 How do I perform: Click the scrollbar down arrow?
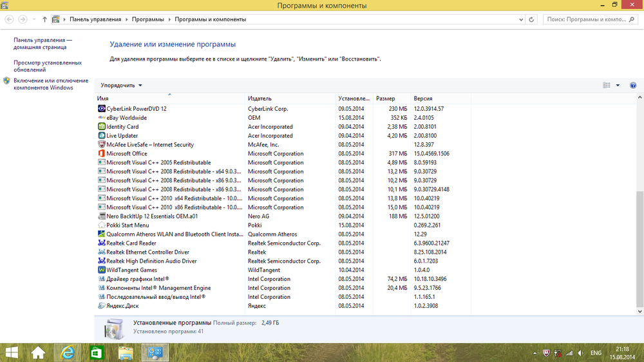(639, 312)
